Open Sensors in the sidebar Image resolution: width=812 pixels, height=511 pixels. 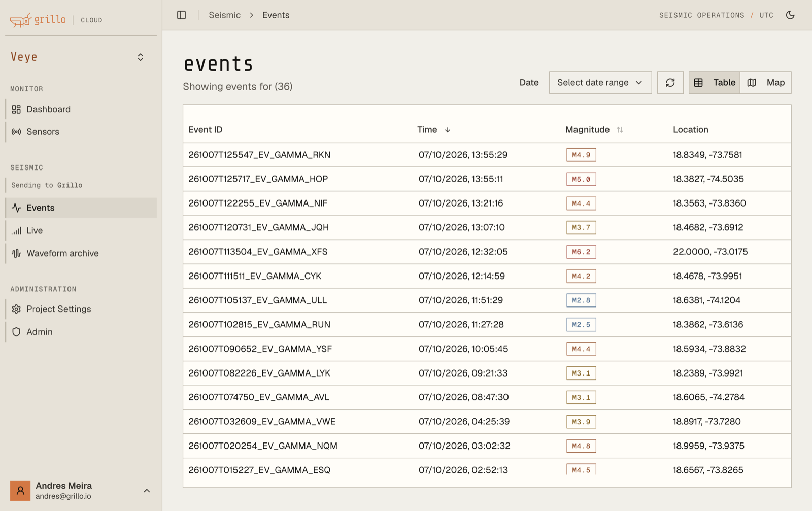81,132
